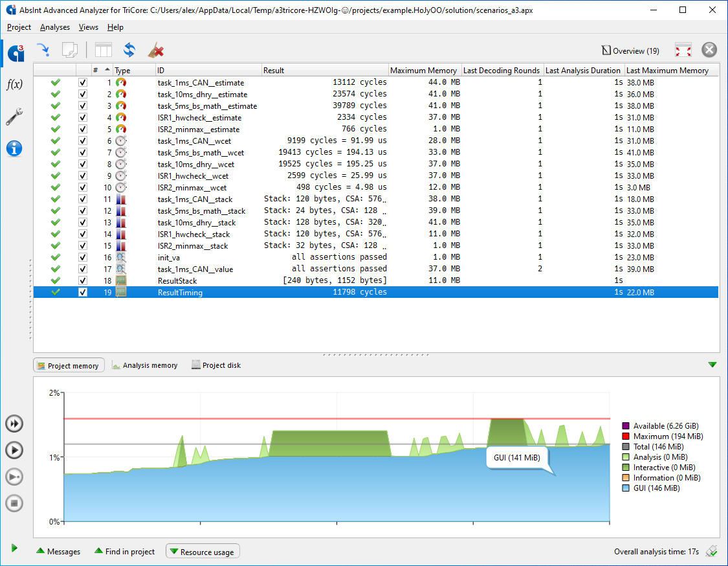
Task: Click the Overall analysis time label
Action: pos(656,552)
